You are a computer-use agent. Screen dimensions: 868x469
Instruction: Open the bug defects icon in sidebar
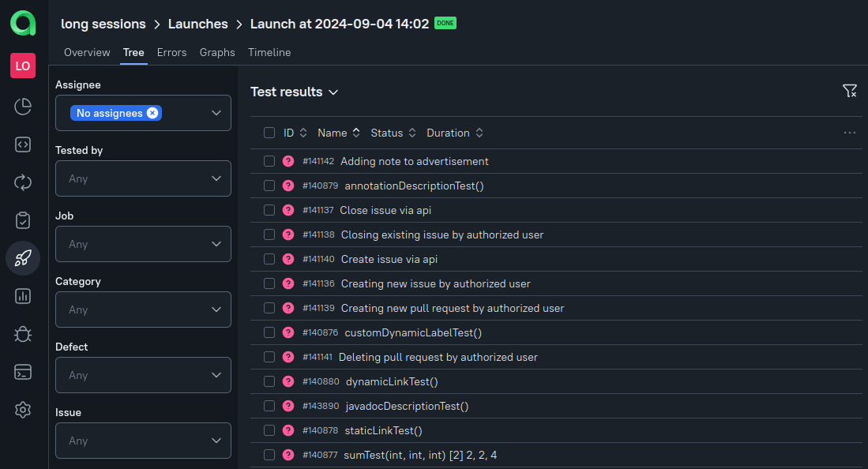23,334
